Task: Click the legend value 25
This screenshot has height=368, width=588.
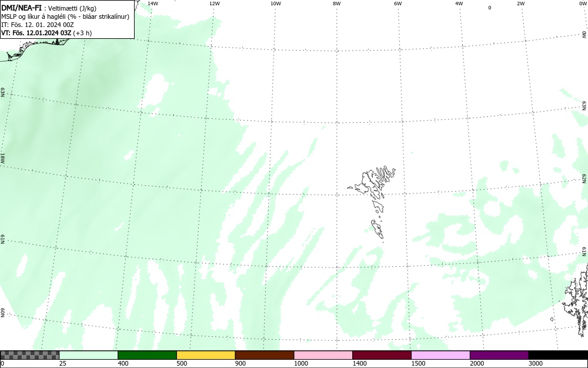Action: click(62, 363)
